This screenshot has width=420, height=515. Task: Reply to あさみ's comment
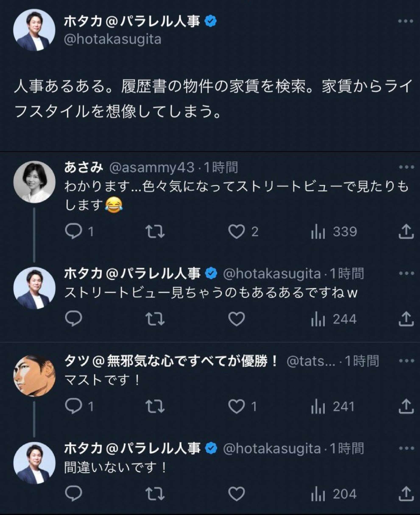pos(74,232)
